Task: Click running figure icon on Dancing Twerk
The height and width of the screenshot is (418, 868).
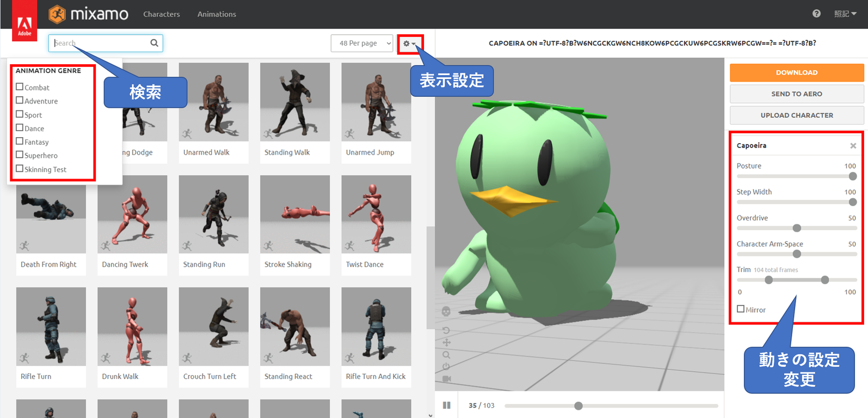Action: point(106,245)
